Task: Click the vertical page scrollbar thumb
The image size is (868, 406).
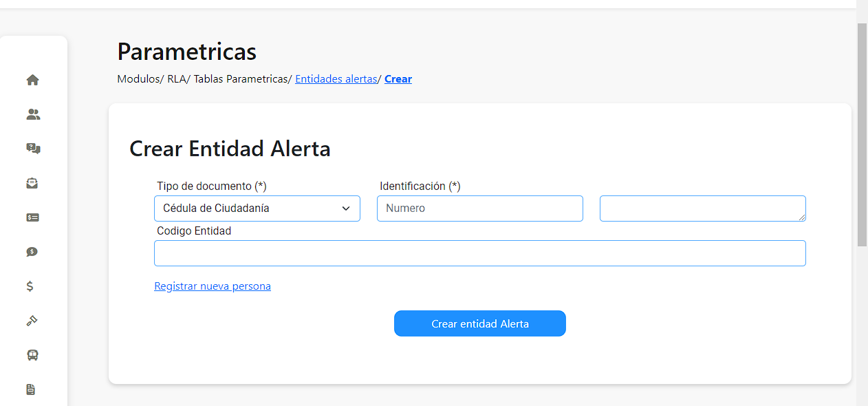Action: (x=862, y=134)
